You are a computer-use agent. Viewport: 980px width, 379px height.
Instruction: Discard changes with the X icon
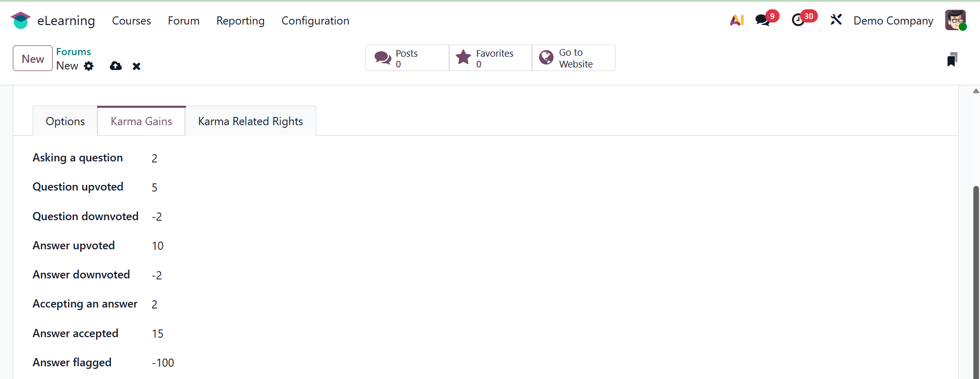click(136, 66)
